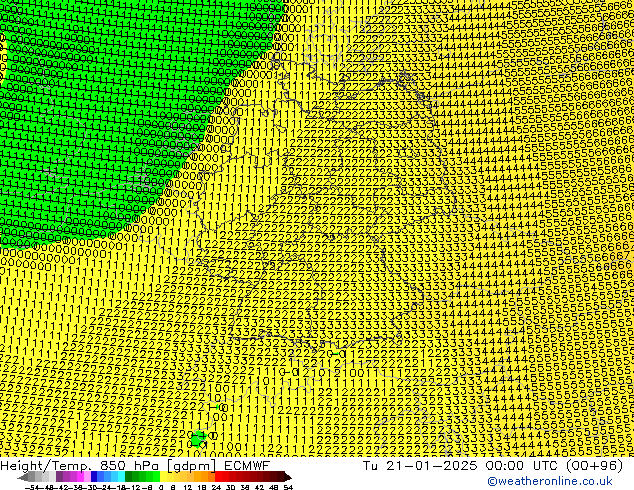This screenshot has width=634, height=490.
Task: Click the '00:00 UTC' time text
Action: click(524, 466)
